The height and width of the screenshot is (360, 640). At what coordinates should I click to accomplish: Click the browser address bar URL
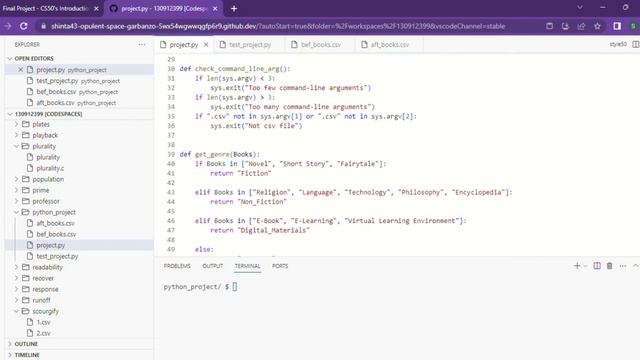click(x=278, y=26)
